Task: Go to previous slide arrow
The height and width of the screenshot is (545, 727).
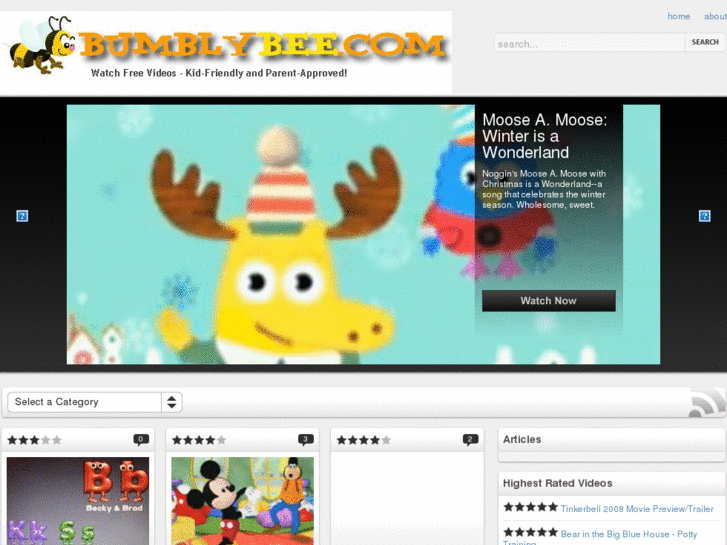Action: [22, 216]
